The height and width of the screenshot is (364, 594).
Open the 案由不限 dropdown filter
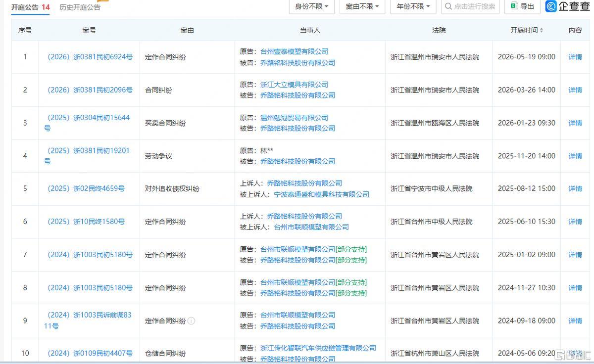point(362,6)
